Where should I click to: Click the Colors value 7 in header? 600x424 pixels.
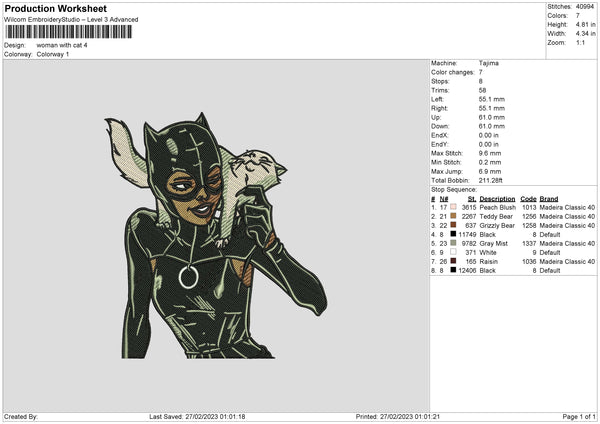[578, 16]
